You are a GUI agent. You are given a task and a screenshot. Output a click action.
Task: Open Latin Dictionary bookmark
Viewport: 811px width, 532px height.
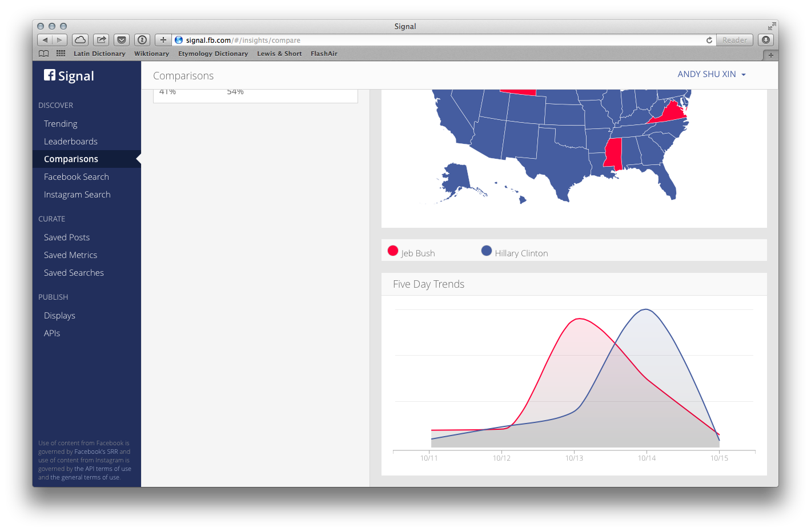99,54
